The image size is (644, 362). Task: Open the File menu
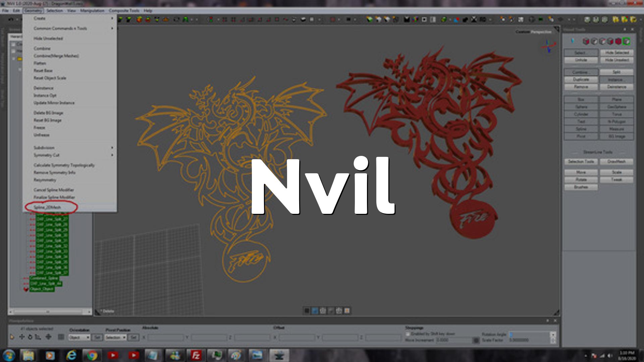coord(5,10)
